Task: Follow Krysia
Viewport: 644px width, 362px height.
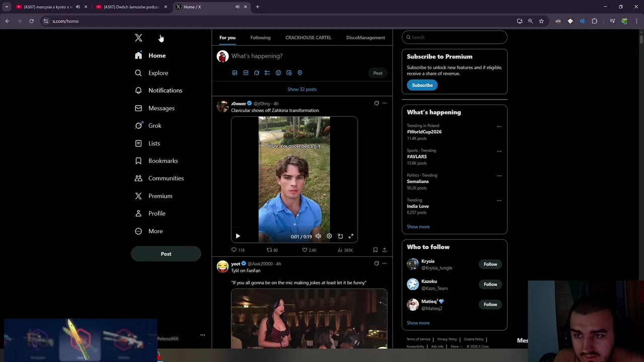Action: [491, 264]
